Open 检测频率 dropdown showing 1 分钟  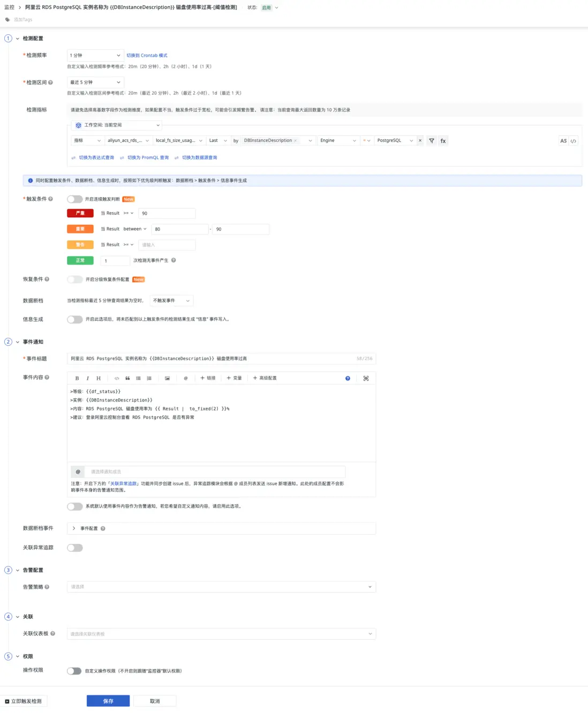pos(95,55)
